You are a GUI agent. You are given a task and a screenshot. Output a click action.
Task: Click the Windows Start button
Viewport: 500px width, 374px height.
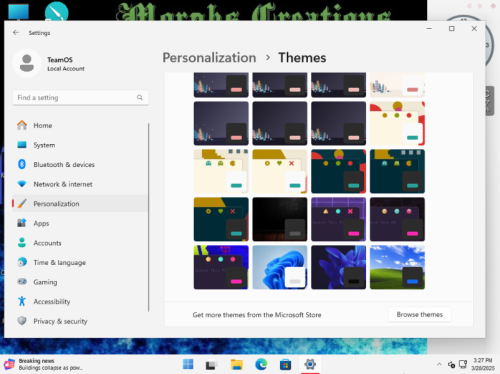point(188,364)
